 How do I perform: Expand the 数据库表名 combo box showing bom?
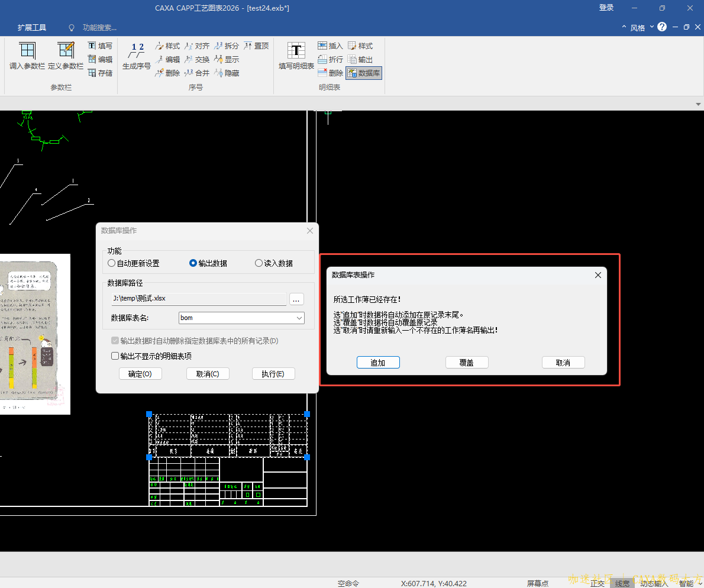[299, 318]
